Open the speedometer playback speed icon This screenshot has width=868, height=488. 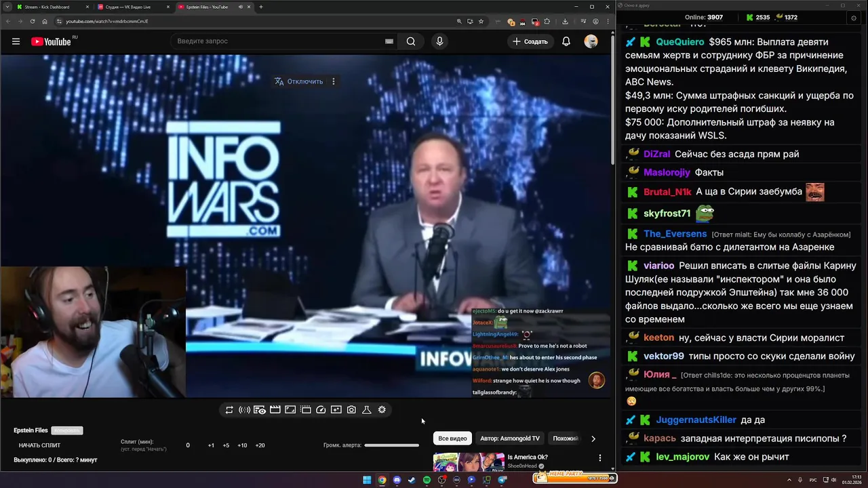pos(321,410)
